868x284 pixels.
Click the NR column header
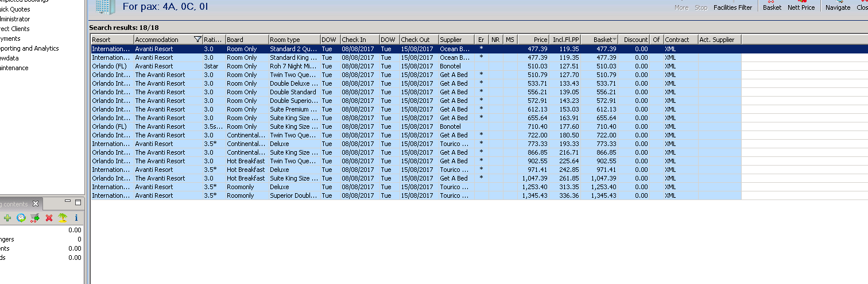pos(496,40)
